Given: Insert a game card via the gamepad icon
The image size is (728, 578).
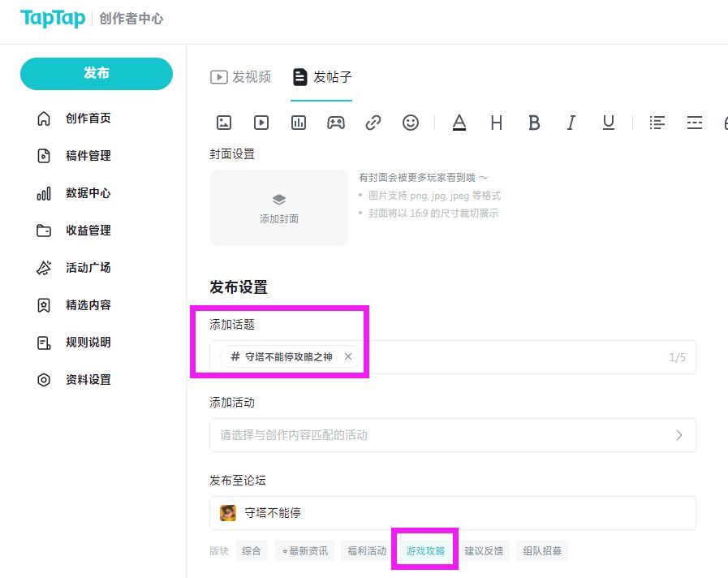Looking at the screenshot, I should point(336,123).
